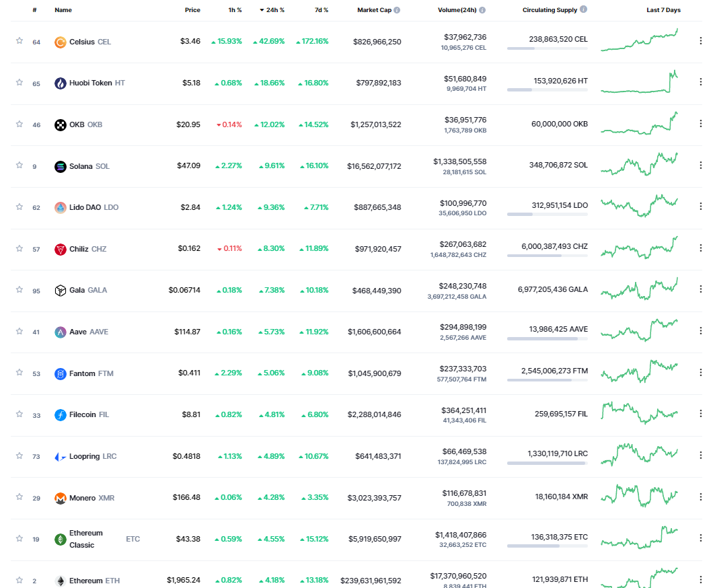This screenshot has height=588, width=715.
Task: Click the Solana coin logo icon
Action: click(60, 166)
